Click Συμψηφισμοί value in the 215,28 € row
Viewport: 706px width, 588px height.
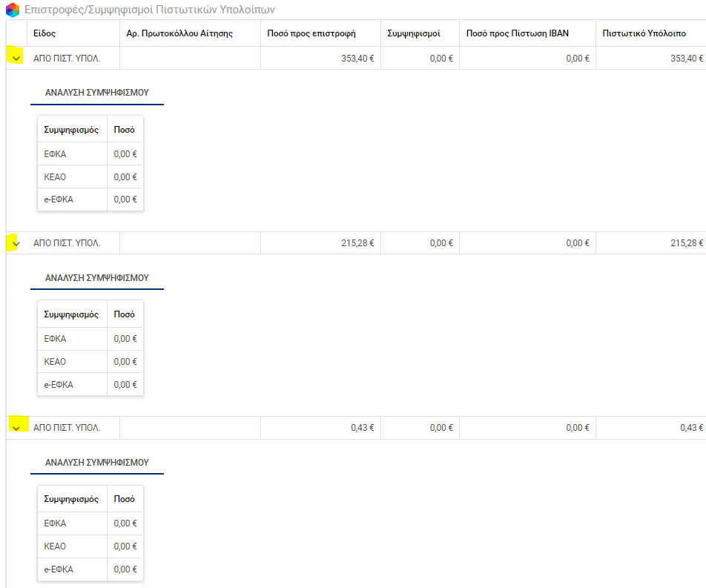[x=441, y=243]
